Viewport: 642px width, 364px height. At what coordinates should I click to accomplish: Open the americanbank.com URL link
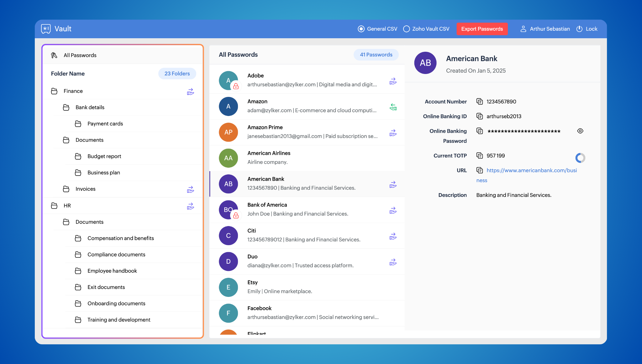(531, 170)
